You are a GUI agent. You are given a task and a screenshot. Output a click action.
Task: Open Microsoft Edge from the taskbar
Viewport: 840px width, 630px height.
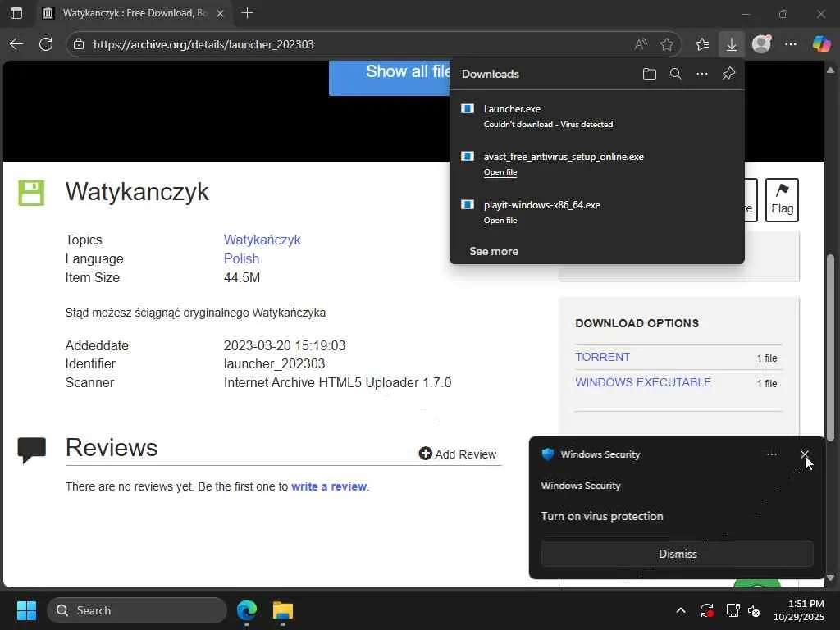click(x=247, y=610)
